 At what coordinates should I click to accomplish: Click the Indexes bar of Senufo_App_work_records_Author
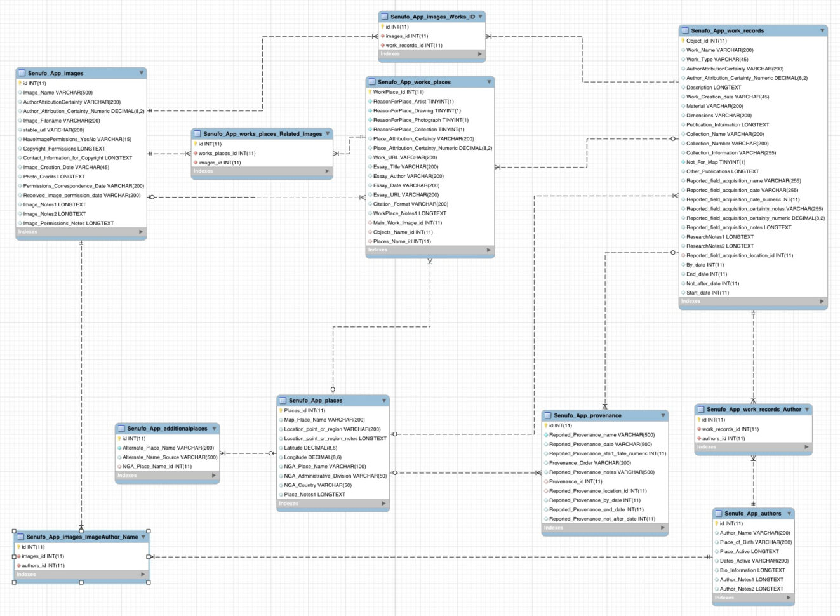tap(752, 446)
